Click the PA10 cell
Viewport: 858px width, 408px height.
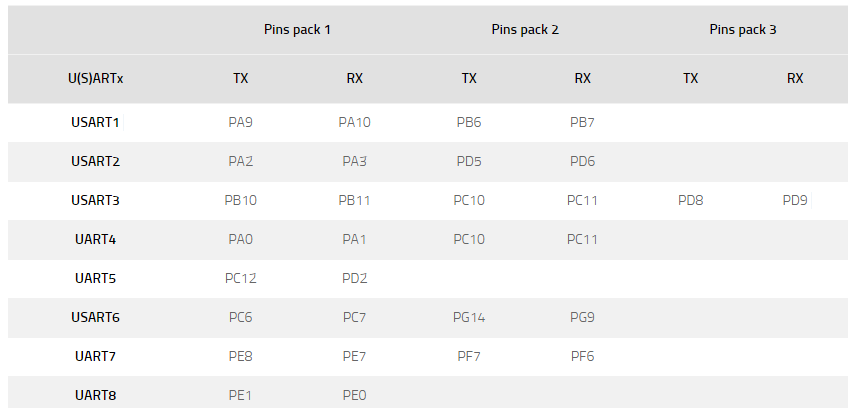355,123
